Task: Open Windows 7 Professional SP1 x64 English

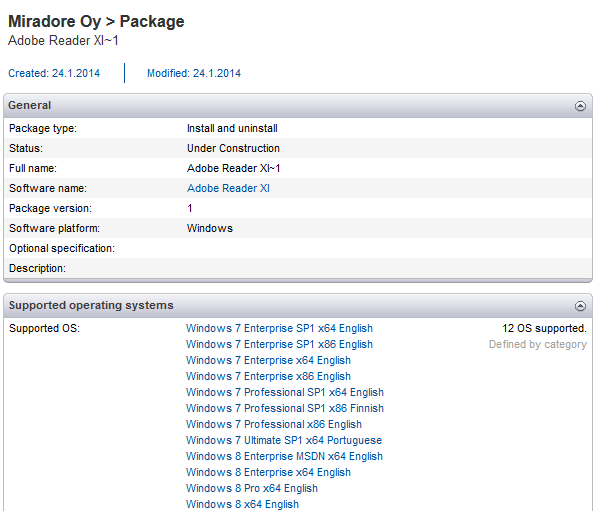Action: [285, 392]
